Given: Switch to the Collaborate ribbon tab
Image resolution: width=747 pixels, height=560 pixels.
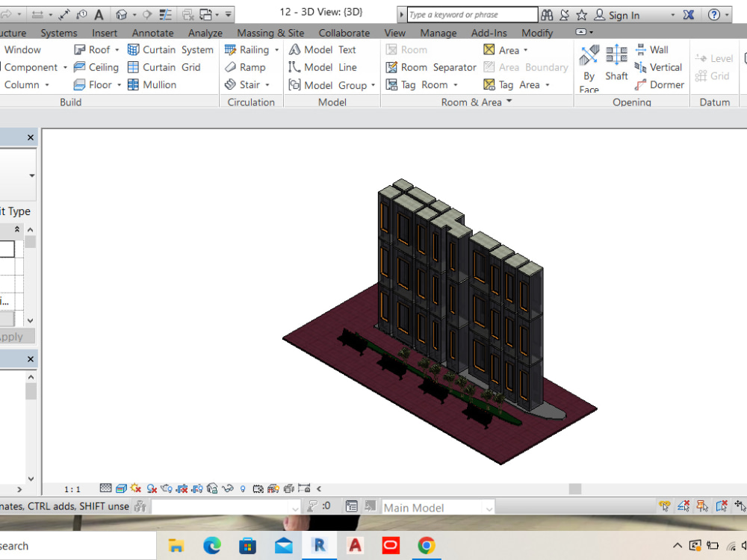Looking at the screenshot, I should [344, 33].
